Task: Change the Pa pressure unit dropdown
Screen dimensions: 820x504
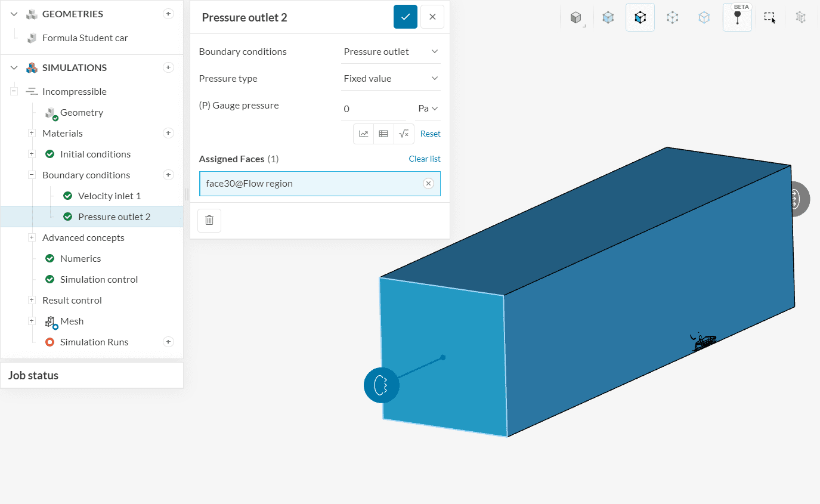Action: 428,109
